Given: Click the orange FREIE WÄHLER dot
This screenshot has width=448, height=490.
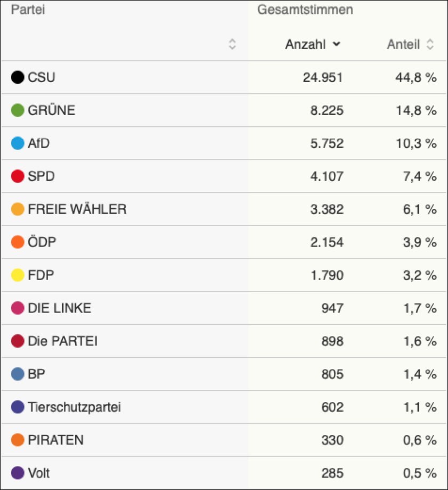Looking at the screenshot, I should coord(18,210).
